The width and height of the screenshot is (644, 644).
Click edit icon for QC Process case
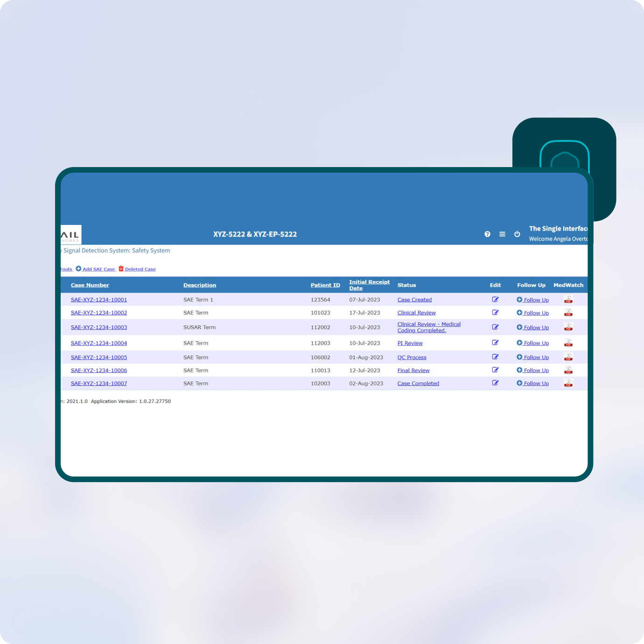pos(495,357)
